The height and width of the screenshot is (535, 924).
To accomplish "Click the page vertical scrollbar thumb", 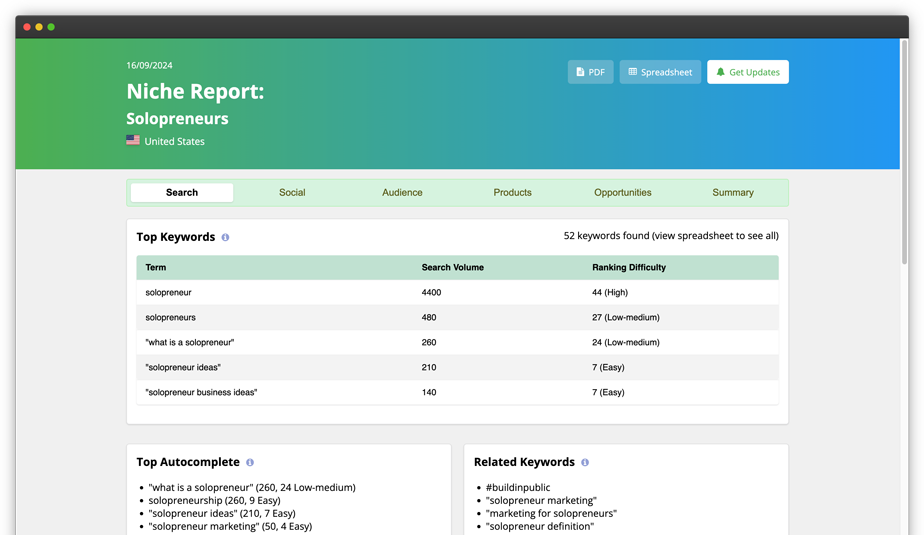I will pyautogui.click(x=905, y=152).
